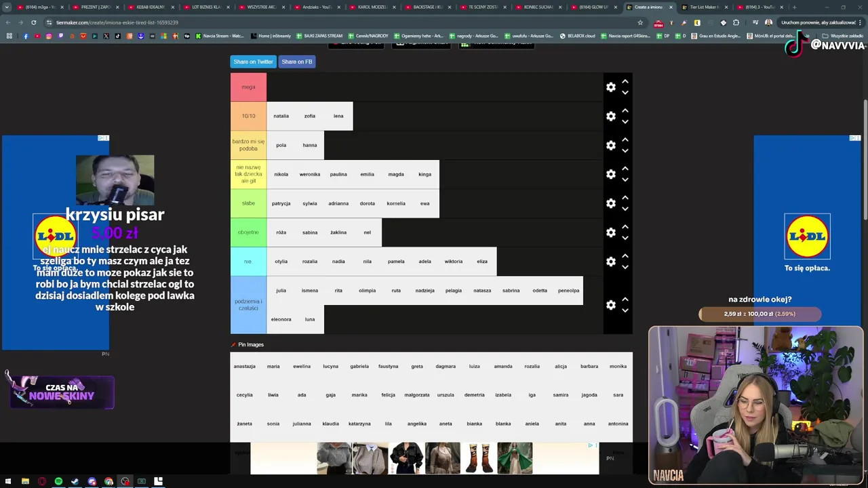Viewport: 868px width, 488px height.
Task: Select the 'weronika' tile
Action: [x=310, y=174]
